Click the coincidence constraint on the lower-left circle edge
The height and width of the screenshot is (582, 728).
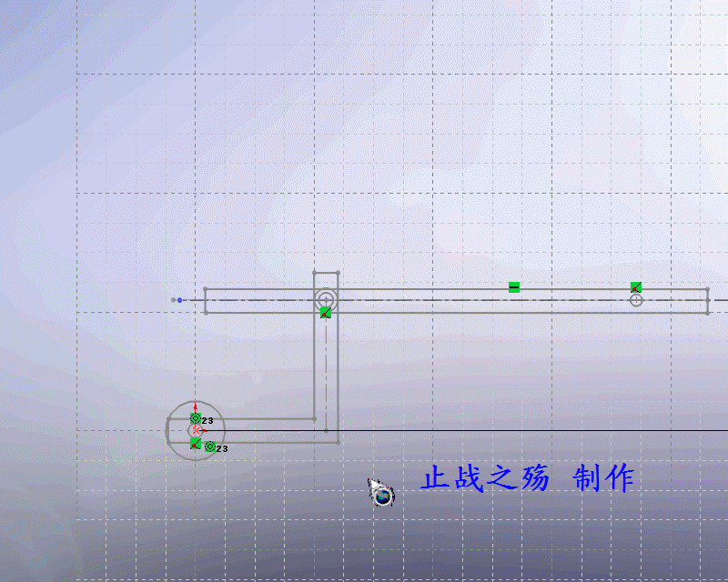click(195, 443)
